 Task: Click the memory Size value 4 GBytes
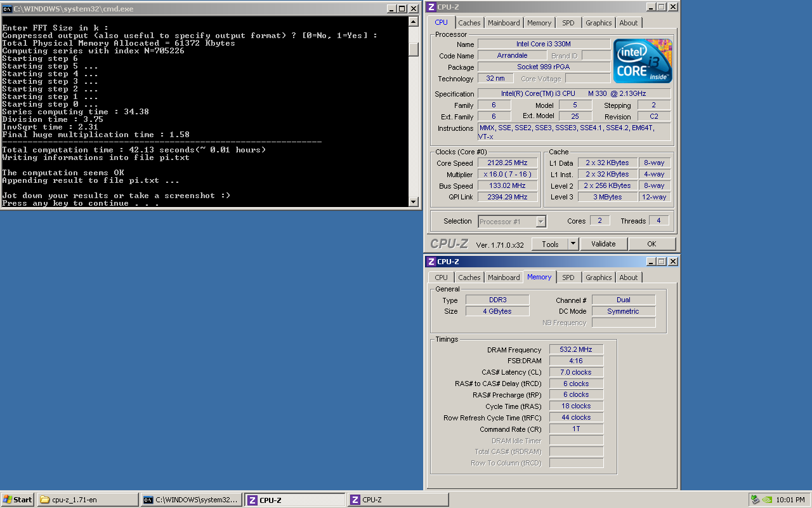497,311
